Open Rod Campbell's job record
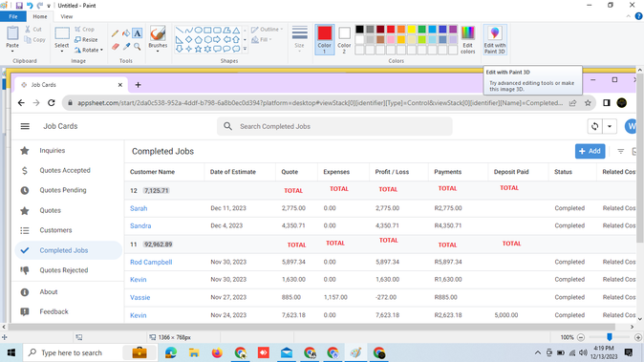Viewport: 644px width, 362px height. point(151,262)
